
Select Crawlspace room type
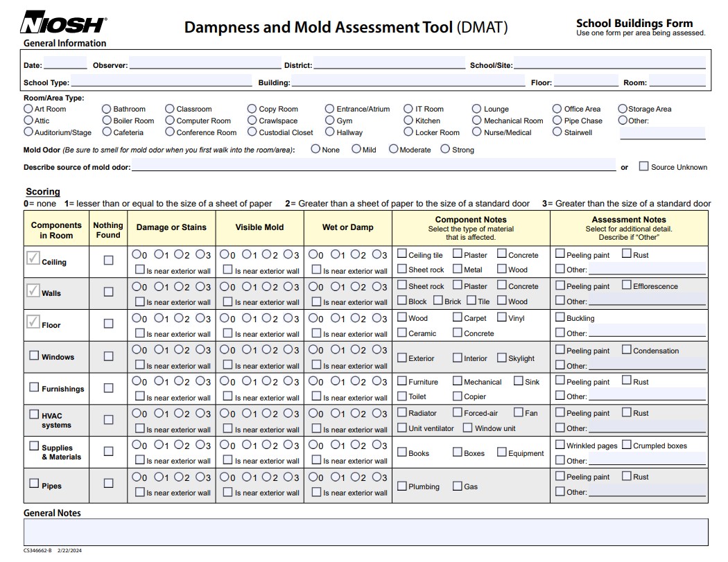pyautogui.click(x=252, y=120)
